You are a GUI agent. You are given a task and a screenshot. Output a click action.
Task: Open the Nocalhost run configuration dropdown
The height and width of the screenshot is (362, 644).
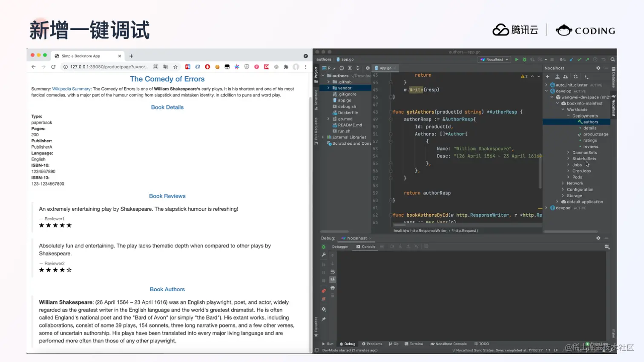[x=494, y=60]
